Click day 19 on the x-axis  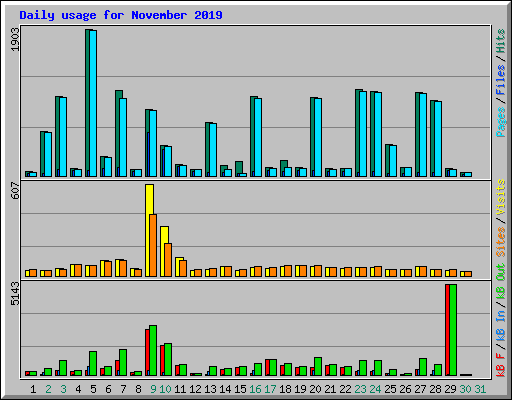coord(300,389)
